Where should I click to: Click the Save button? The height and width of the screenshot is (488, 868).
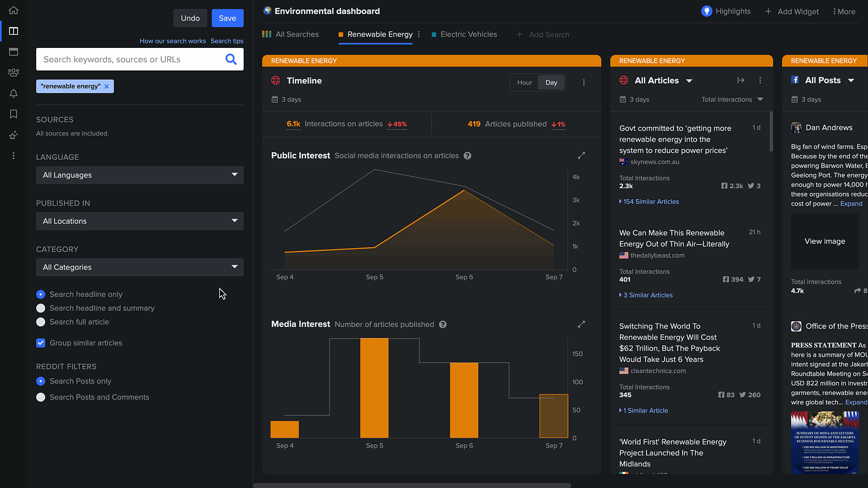[227, 18]
